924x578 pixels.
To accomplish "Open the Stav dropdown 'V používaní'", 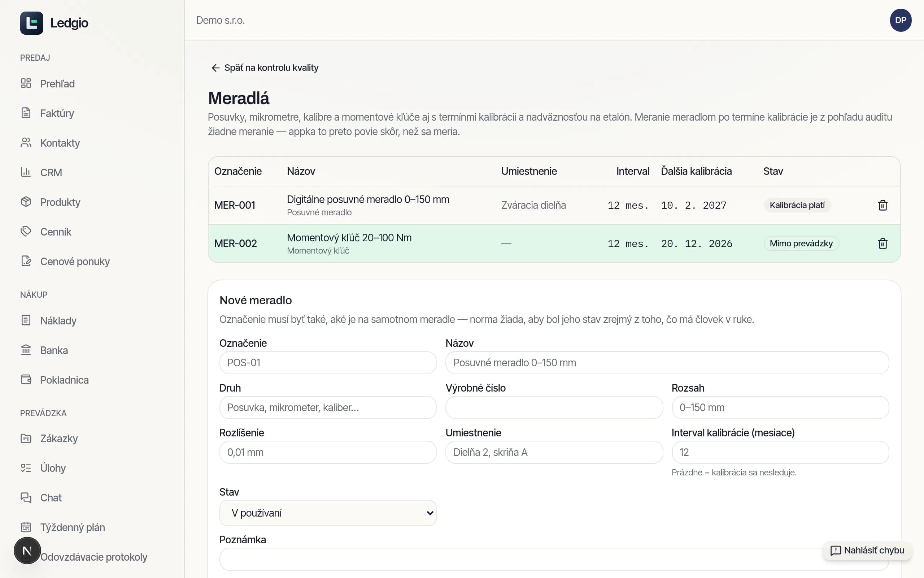I will click(328, 513).
